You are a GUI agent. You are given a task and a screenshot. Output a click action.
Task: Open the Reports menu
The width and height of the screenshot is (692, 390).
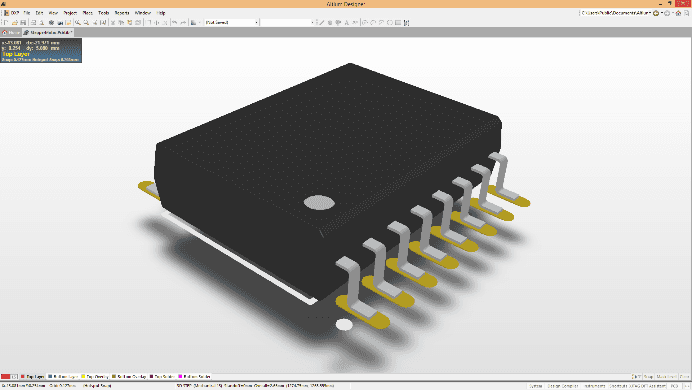pyautogui.click(x=122, y=13)
